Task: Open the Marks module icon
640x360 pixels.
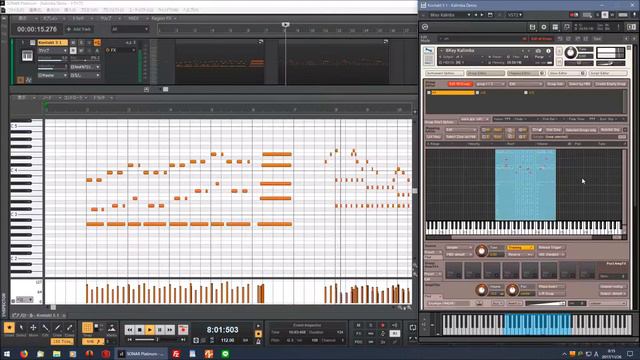Action: tap(111, 328)
